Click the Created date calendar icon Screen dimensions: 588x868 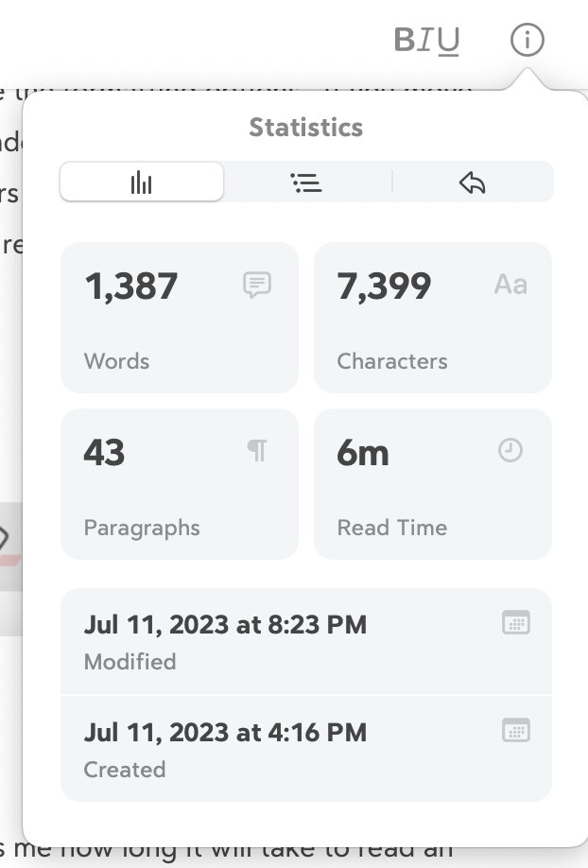pos(516,730)
